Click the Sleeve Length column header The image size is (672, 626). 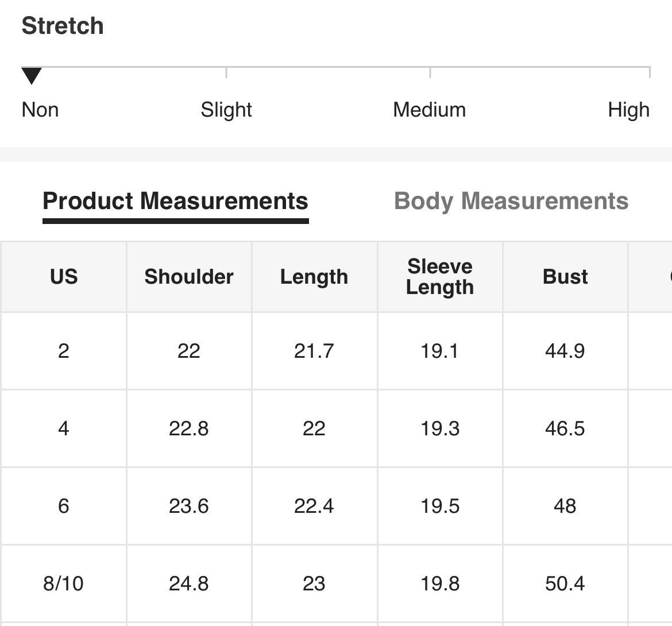click(x=440, y=276)
